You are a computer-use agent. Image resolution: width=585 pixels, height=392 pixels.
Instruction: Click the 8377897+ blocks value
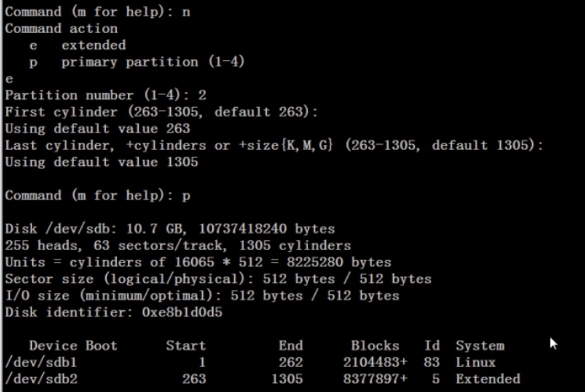(370, 379)
